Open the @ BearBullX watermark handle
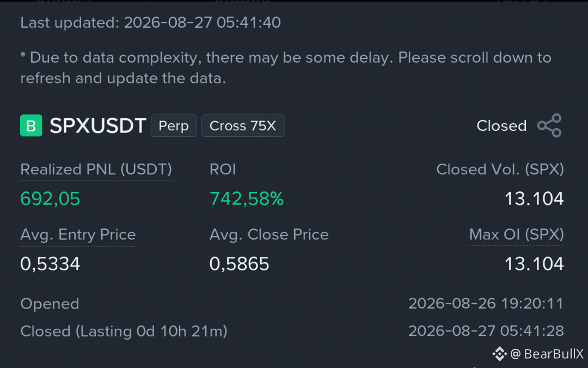588x368 pixels. [547, 354]
